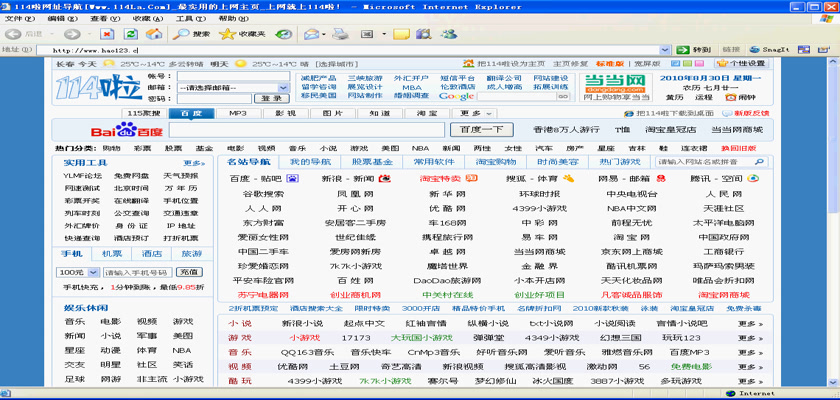Switch to the 淘宝购物 tab
The image size is (840, 400).
click(x=496, y=162)
